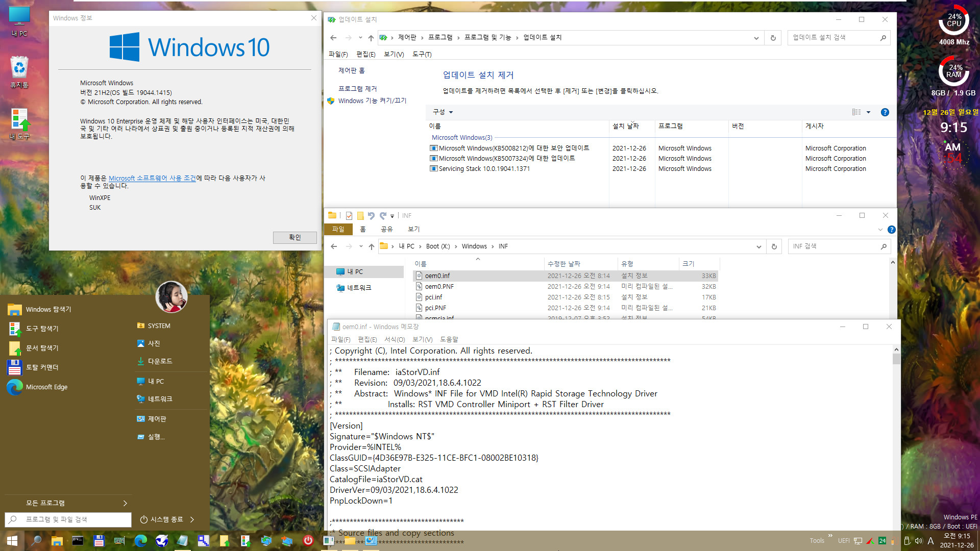Open the view options dropdown arrow in 업데이트 설치
Screen dimensions: 980x551
coord(868,112)
